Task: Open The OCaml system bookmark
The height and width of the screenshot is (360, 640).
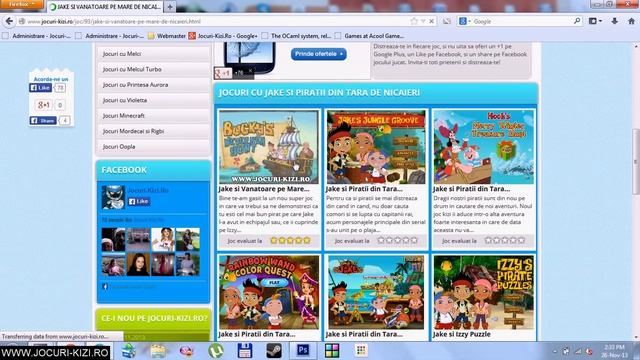Action: [297, 36]
